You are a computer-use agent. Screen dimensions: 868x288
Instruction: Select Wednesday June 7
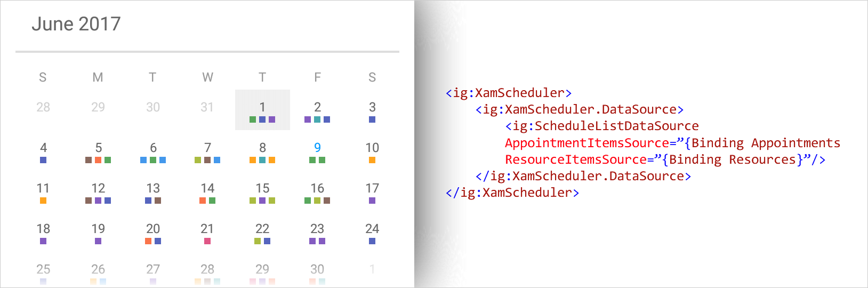point(208,148)
